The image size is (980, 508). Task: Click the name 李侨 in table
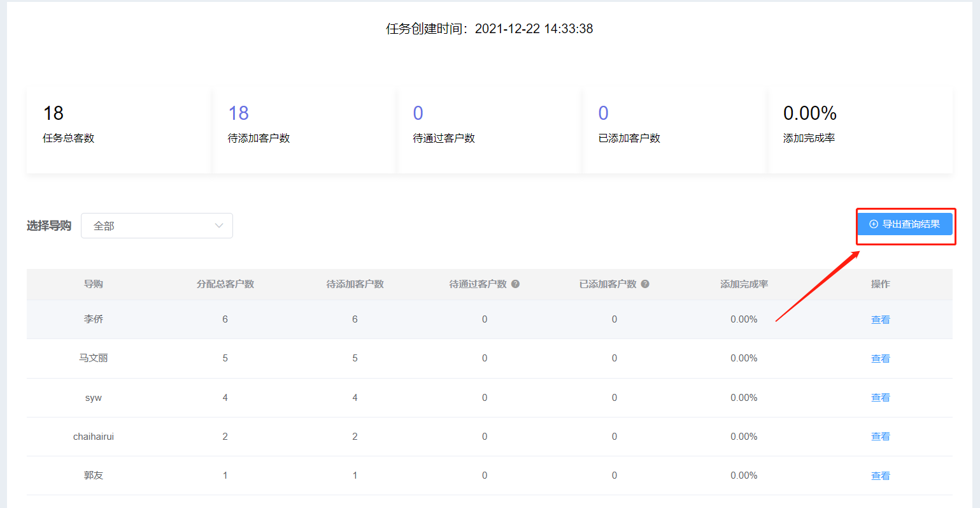(94, 319)
